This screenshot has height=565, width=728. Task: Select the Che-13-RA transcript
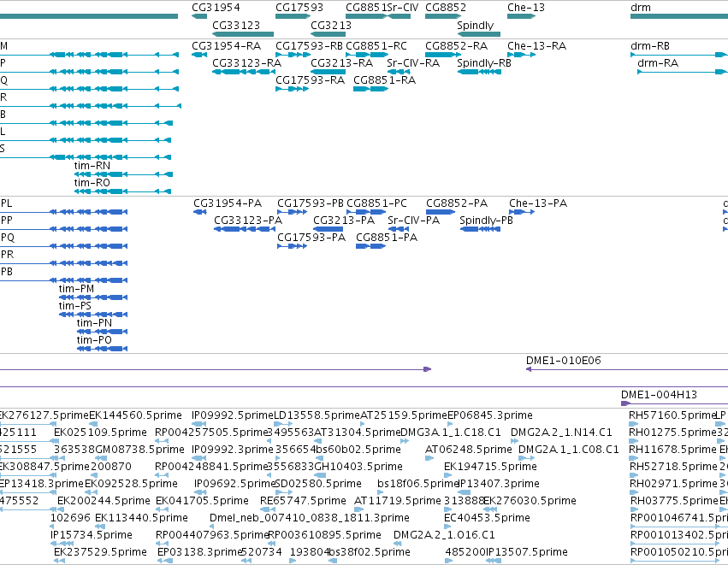point(521,55)
